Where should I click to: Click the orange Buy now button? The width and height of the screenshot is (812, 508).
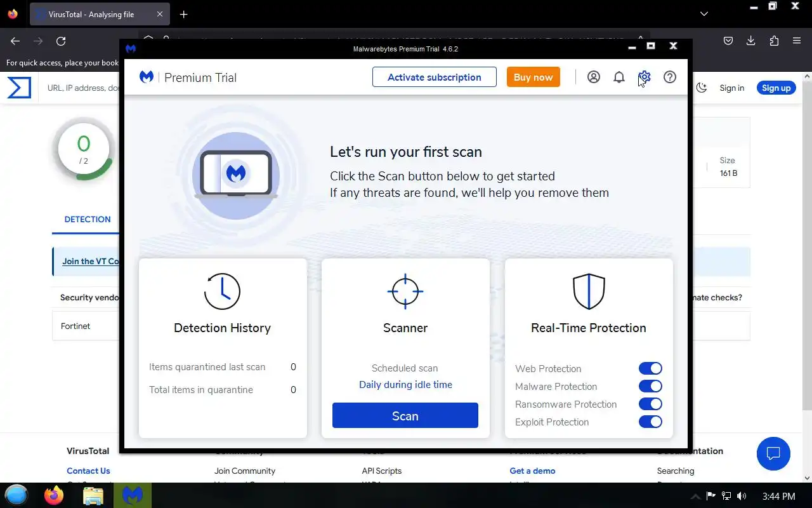(x=534, y=77)
